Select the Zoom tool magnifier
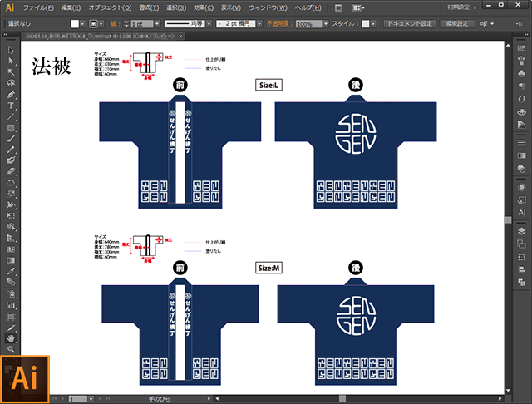 (x=11, y=349)
